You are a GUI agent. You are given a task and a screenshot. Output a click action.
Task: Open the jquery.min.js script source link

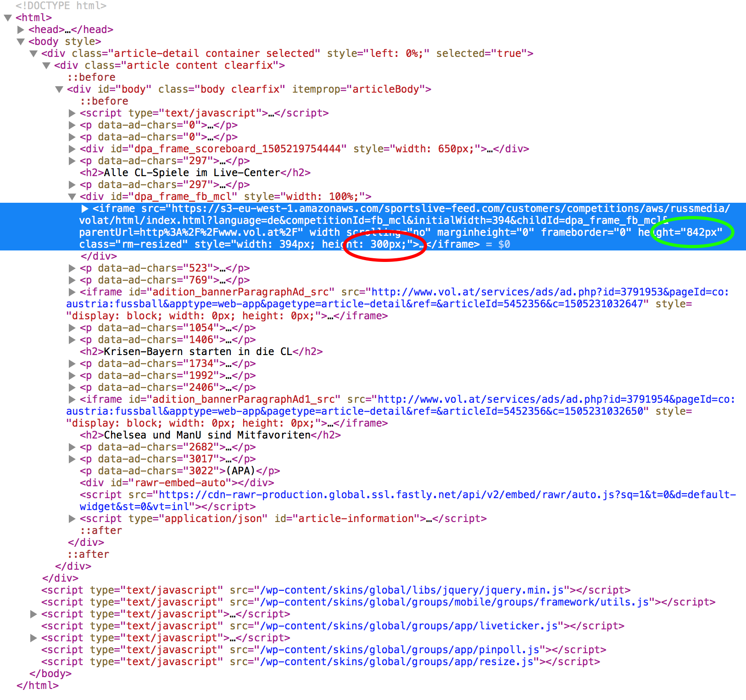click(412, 590)
